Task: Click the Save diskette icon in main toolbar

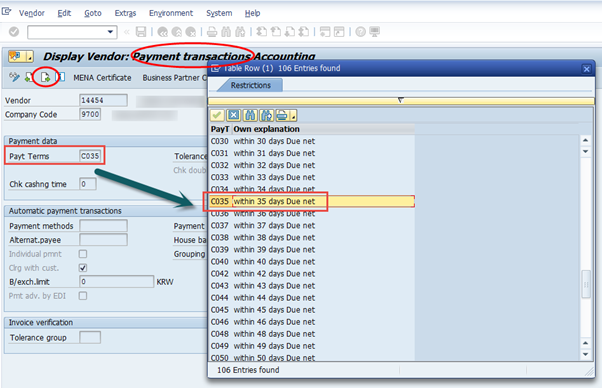Action: click(x=141, y=32)
